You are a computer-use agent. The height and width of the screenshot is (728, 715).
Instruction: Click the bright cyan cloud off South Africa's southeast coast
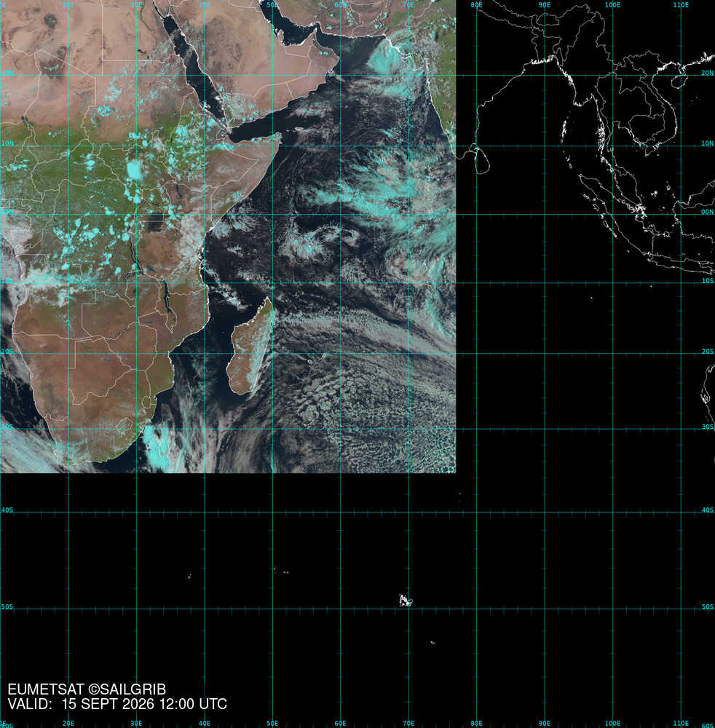tap(157, 447)
